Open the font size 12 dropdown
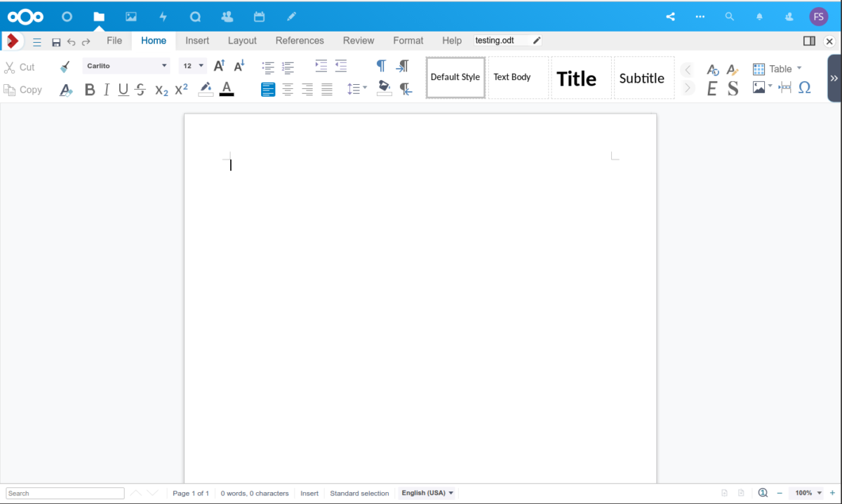The width and height of the screenshot is (842, 504). (192, 66)
